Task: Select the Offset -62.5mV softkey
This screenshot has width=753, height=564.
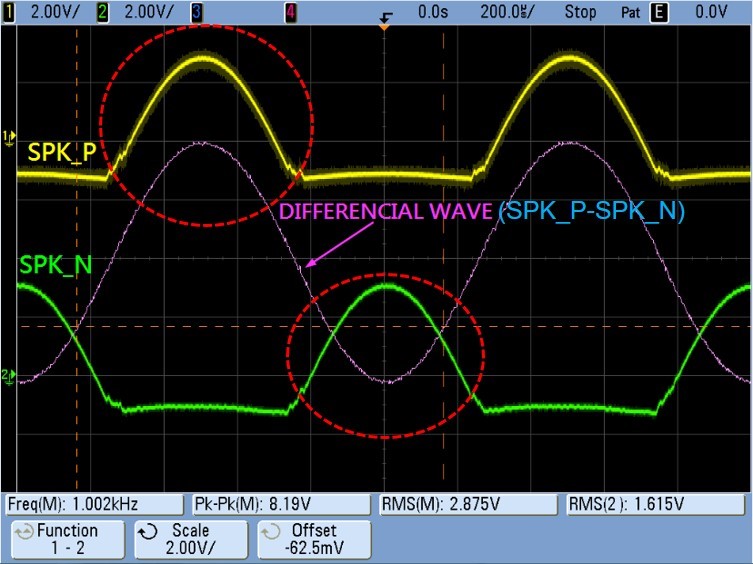Action: (x=314, y=539)
